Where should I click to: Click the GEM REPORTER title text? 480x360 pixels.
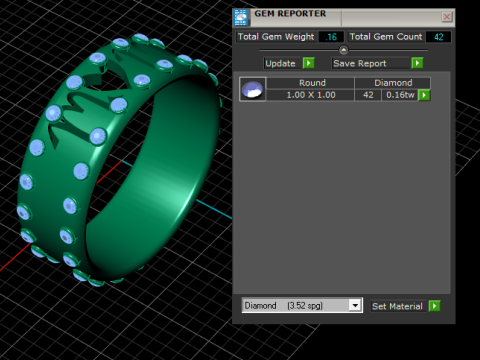290,14
